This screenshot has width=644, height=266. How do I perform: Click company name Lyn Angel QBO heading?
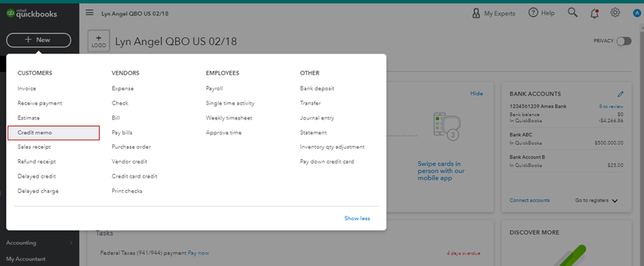click(x=176, y=41)
